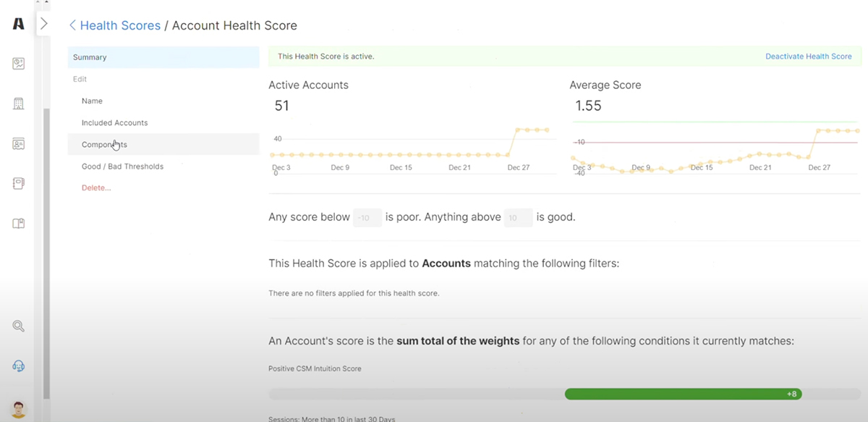Select the dashboard card icon in sidebar
Image resolution: width=868 pixels, height=422 pixels.
coord(18,64)
